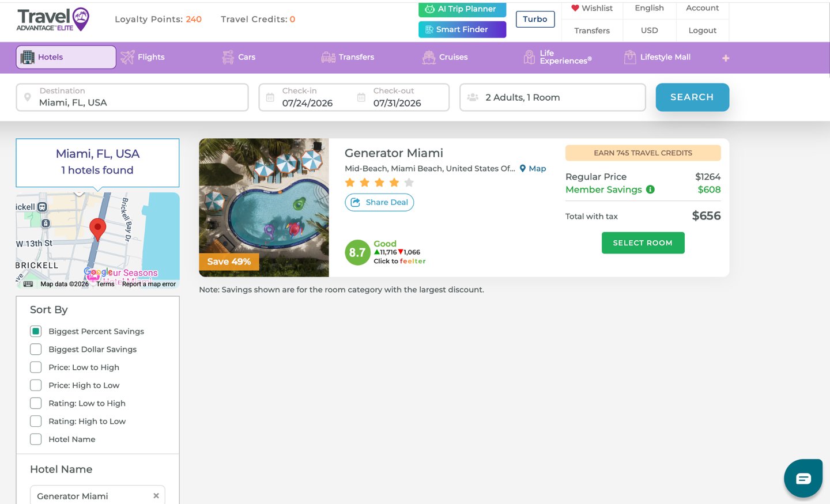Click the Loyalty Points: 240 text
830x504 pixels.
pos(158,19)
